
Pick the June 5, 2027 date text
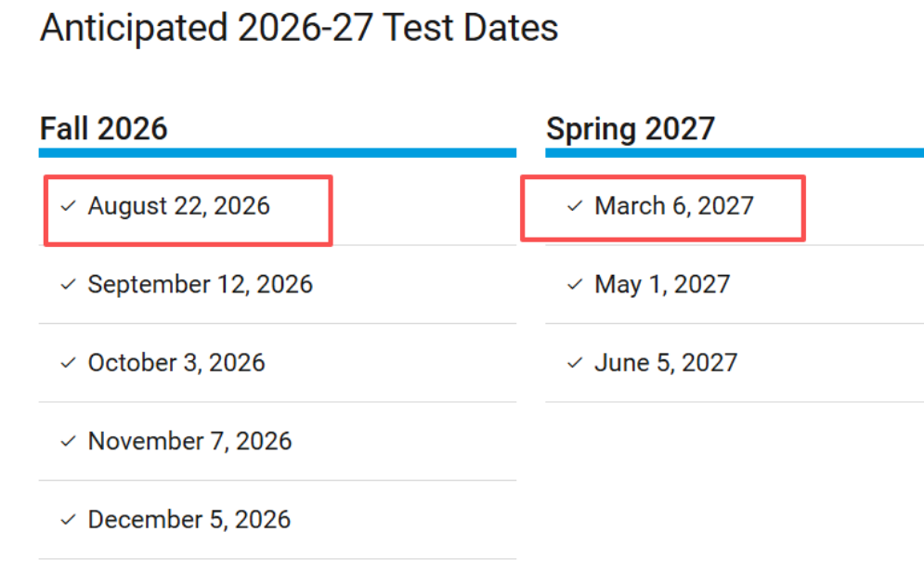665,362
